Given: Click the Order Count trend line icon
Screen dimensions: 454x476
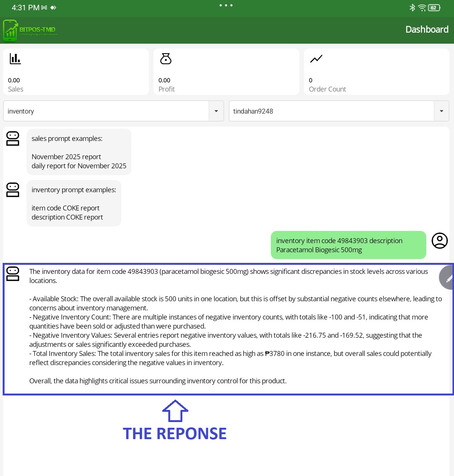Looking at the screenshot, I should click(x=316, y=59).
